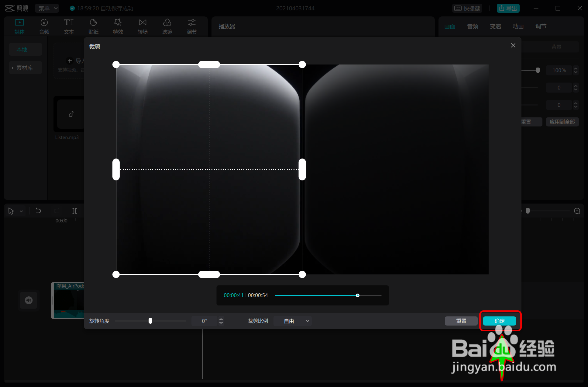Open the 音频 audio library icon
The height and width of the screenshot is (387, 588).
tap(44, 26)
